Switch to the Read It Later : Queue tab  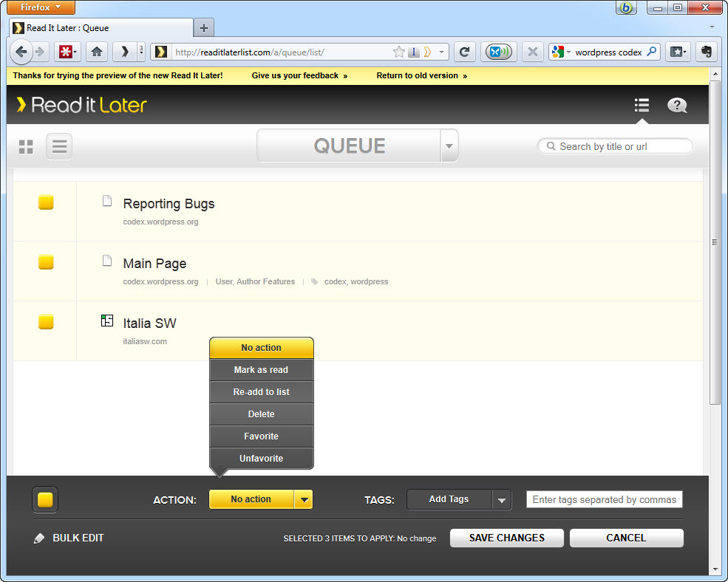(101, 28)
